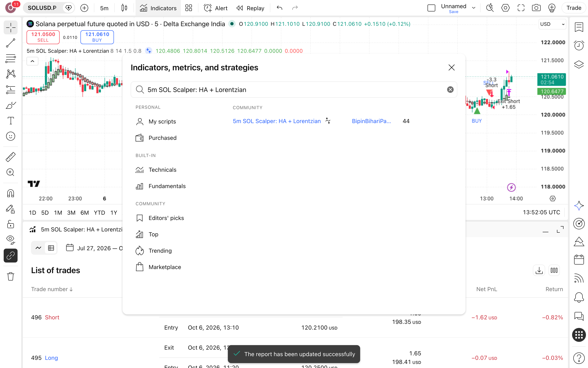Open the economic calendar icon

tap(579, 260)
